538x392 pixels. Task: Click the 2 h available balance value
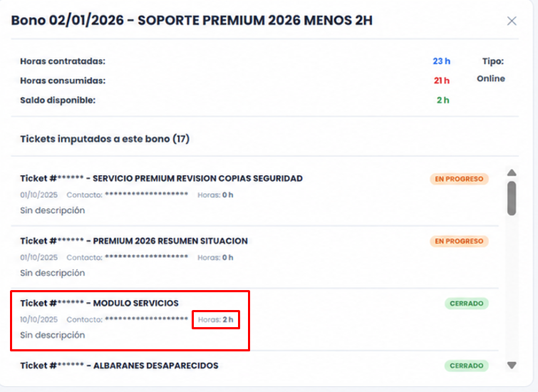pyautogui.click(x=443, y=100)
